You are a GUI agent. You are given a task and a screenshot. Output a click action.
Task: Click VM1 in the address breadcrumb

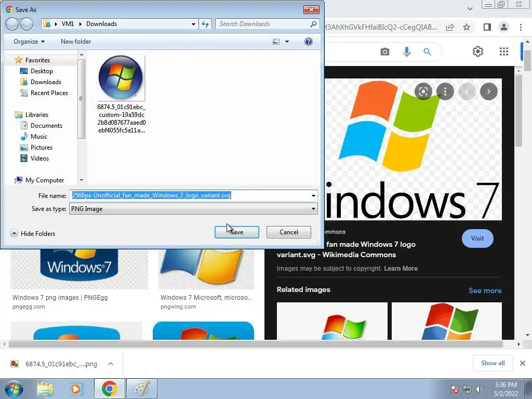click(x=68, y=24)
